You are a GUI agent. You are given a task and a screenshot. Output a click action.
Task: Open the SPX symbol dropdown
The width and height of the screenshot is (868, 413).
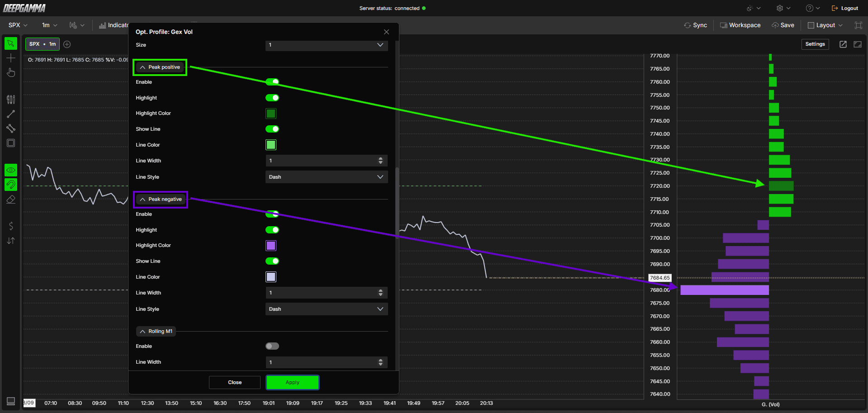pos(18,25)
